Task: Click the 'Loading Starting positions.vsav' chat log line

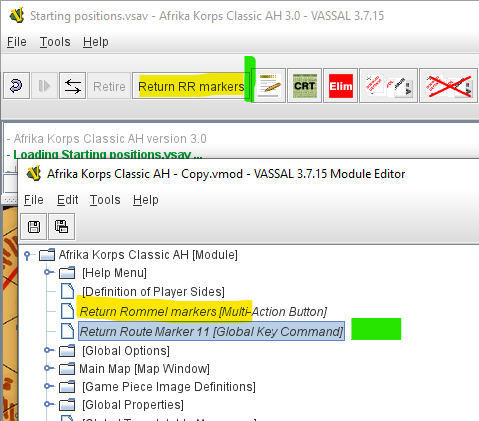Action: click(104, 154)
